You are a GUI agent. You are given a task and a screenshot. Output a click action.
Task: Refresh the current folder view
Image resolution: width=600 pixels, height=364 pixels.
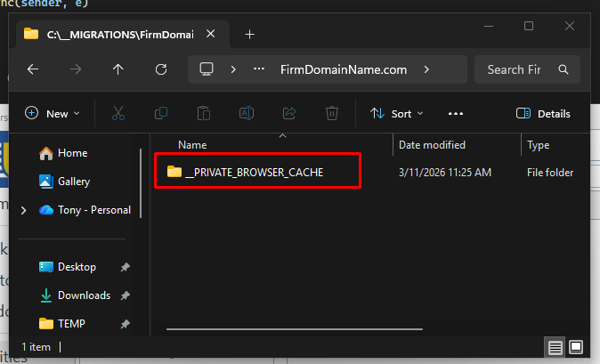point(161,69)
